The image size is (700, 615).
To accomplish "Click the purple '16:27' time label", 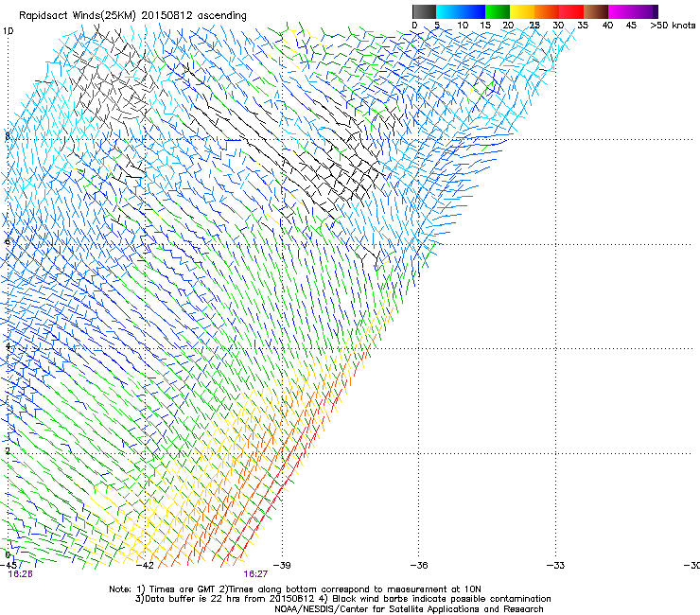I will point(255,574).
